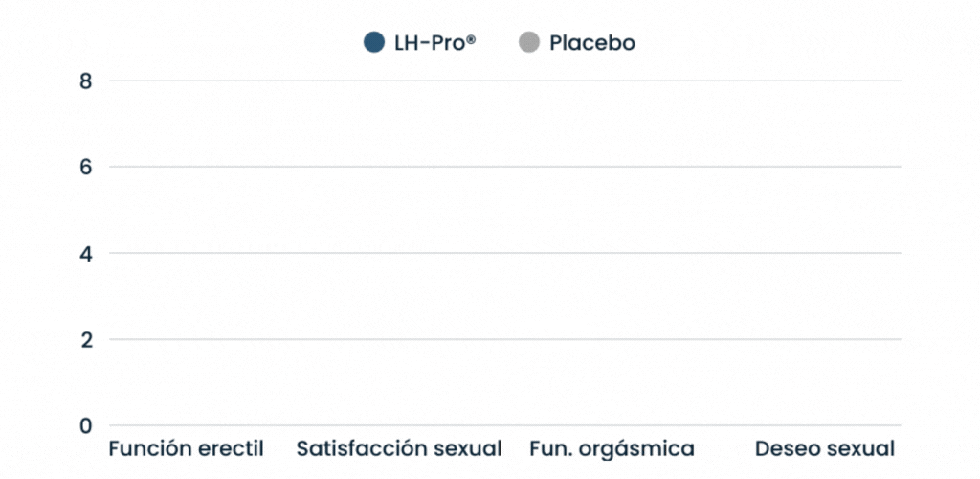Click the registered trademark symbol after LH-Pro

[x=470, y=39]
